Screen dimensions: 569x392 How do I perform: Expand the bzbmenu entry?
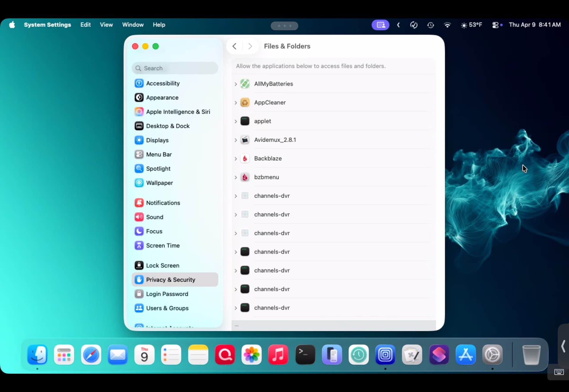(236, 177)
